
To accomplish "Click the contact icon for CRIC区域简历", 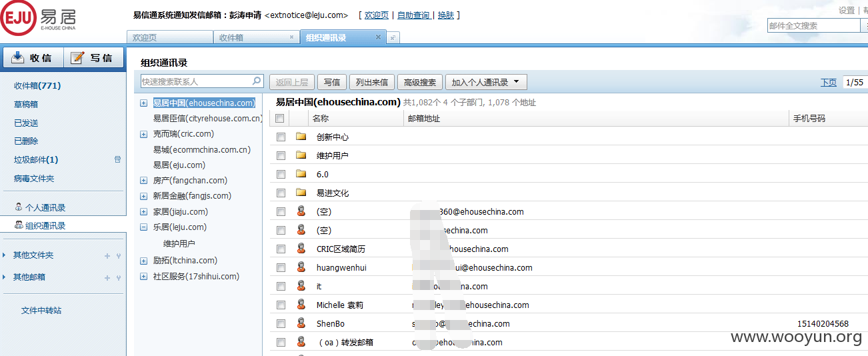I will pos(301,249).
